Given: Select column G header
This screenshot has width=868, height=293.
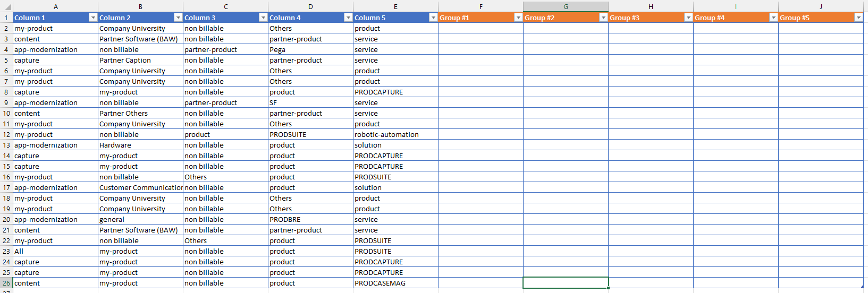Looking at the screenshot, I should (566, 6).
